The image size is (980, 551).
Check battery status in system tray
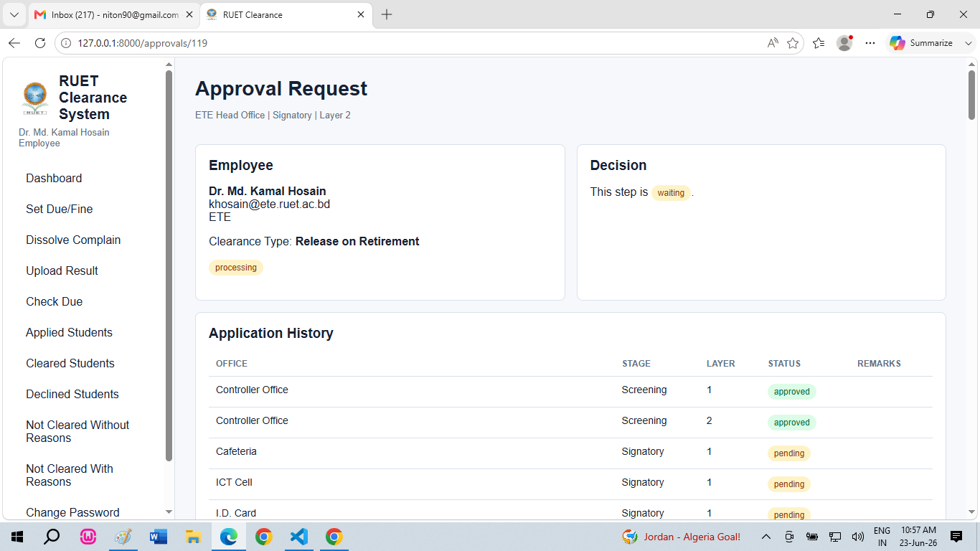812,537
